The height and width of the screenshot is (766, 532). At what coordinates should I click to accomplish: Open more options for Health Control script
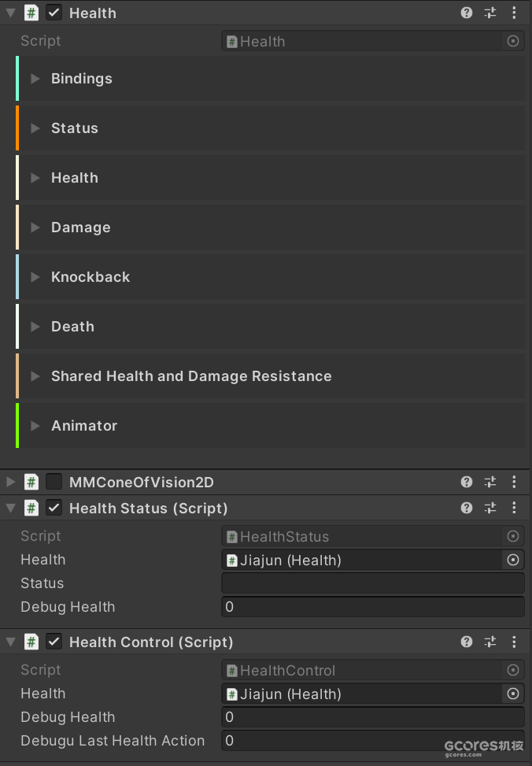pos(514,642)
